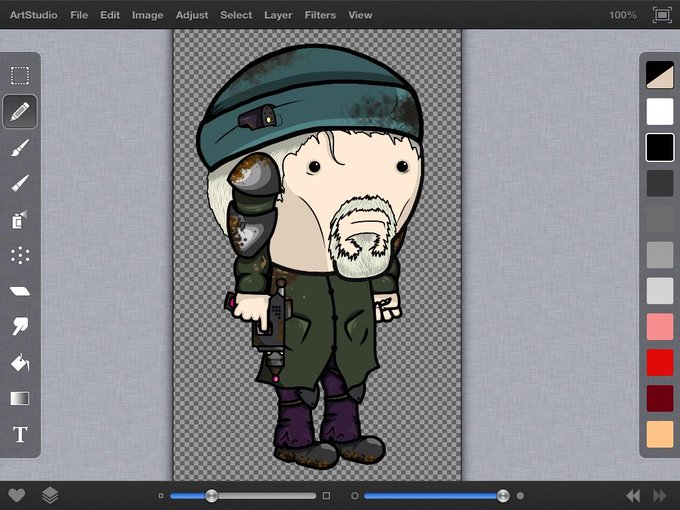
Task: Open the Edit menu
Action: (110, 15)
